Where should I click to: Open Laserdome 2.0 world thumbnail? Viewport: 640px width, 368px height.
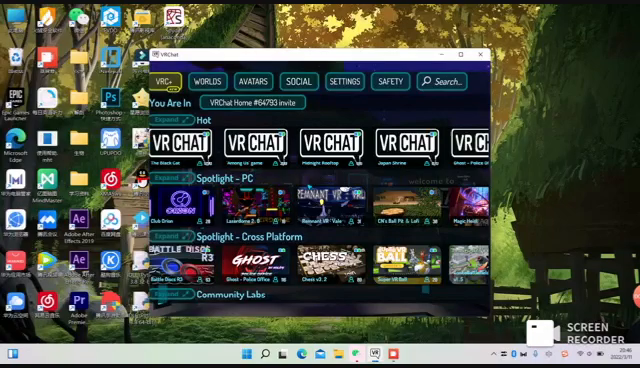tap(256, 206)
